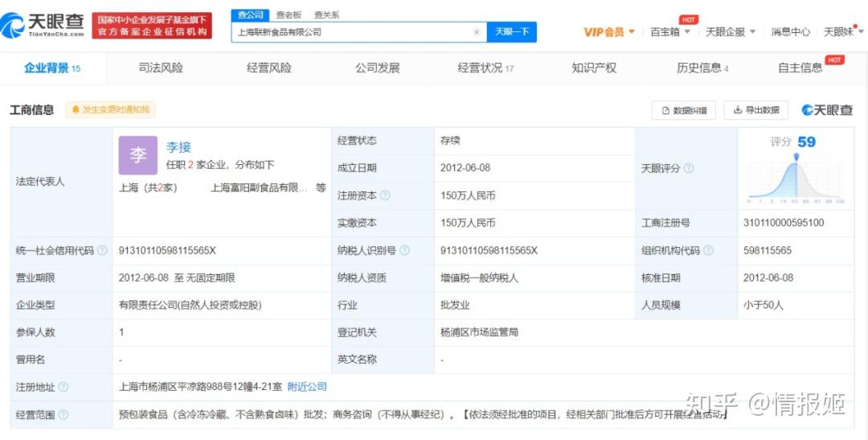The image size is (868, 440).
Task: Open the VIP会员 dropdown
Action: (x=609, y=32)
